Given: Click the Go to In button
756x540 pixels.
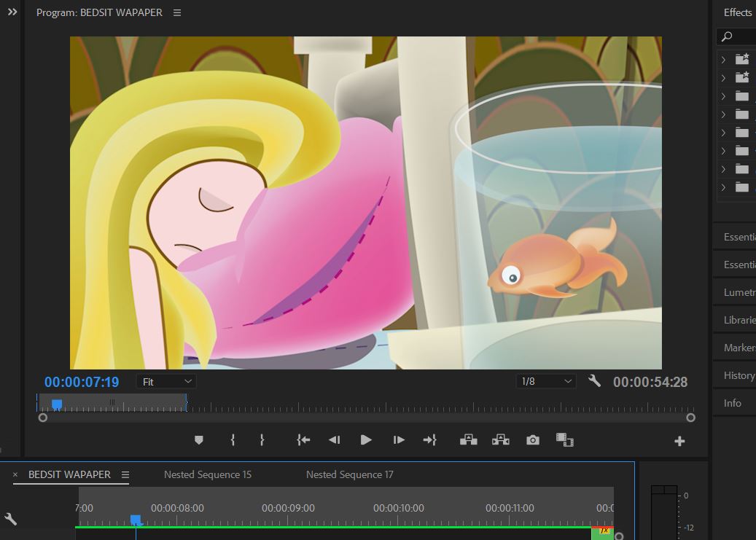Looking at the screenshot, I should (303, 439).
